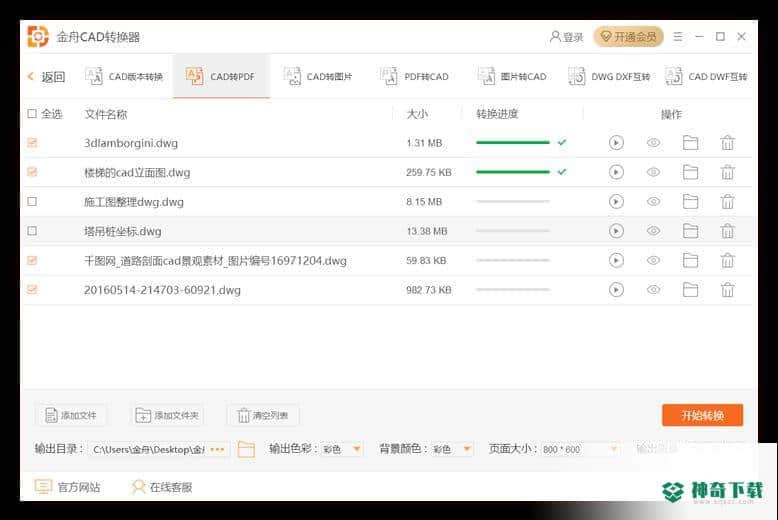
Task: Delete 3dlamborgini.dwg with its trash icon
Action: pos(727,143)
